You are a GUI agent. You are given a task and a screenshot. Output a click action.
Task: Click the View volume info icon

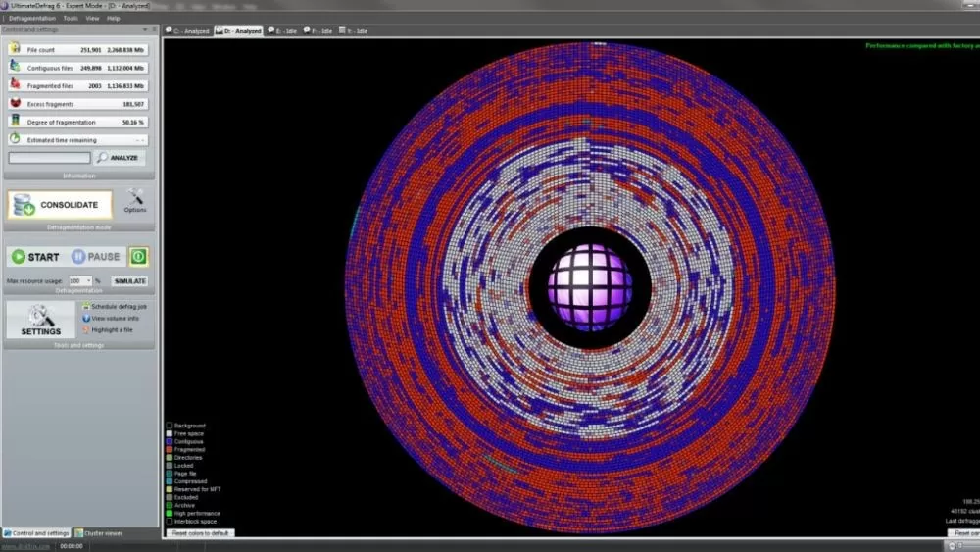tap(86, 318)
